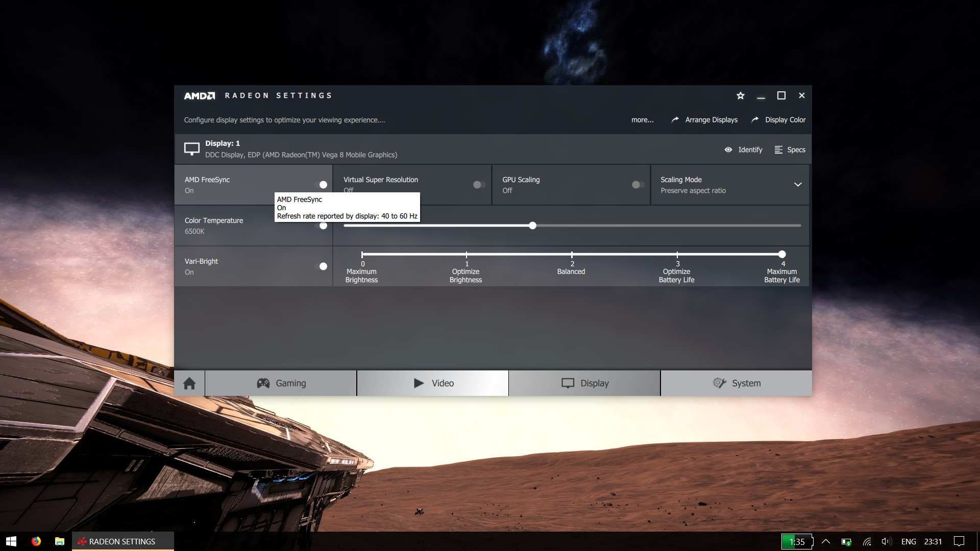Set Vari-Bright slider to Balanced
Screen dimensions: 980x551
click(572, 254)
